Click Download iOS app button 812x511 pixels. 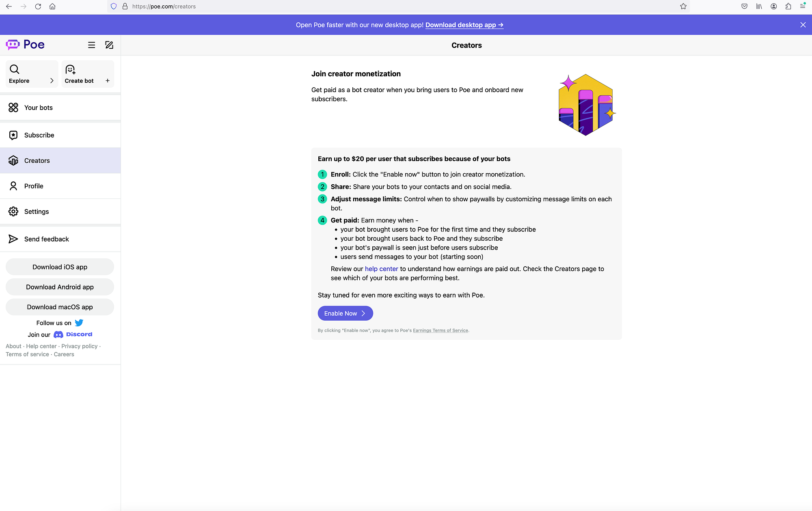[60, 267]
